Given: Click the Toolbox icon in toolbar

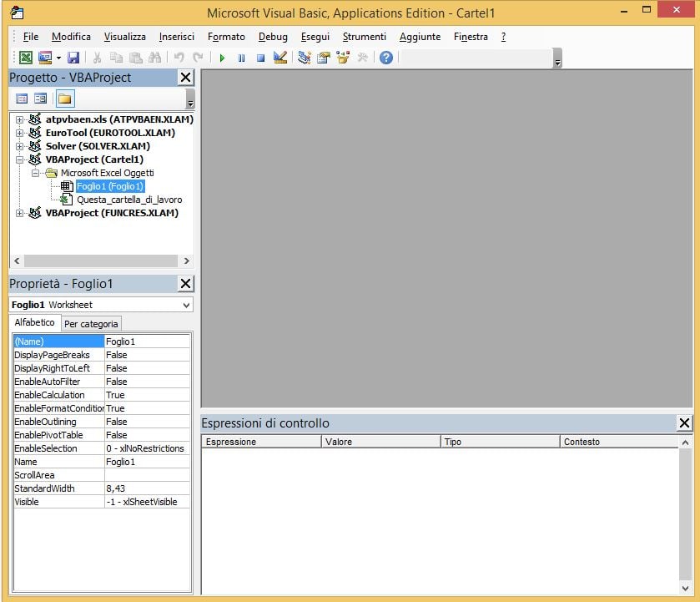Looking at the screenshot, I should coord(362,58).
